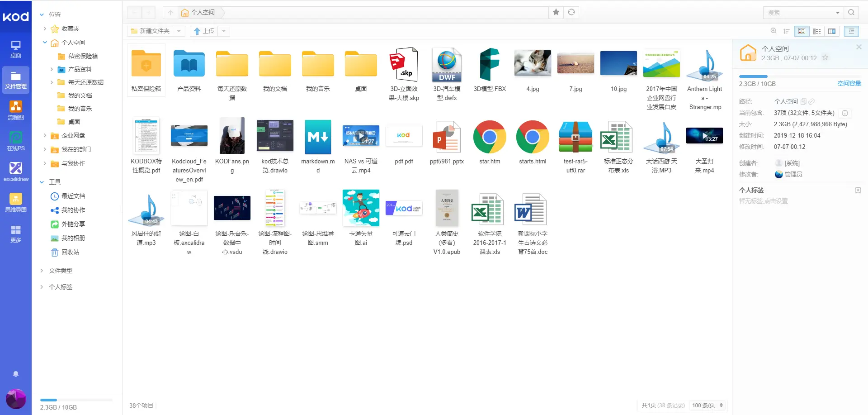This screenshot has height=415, width=868.
Task: Open the 上传 upload dropdown arrow
Action: [x=224, y=31]
